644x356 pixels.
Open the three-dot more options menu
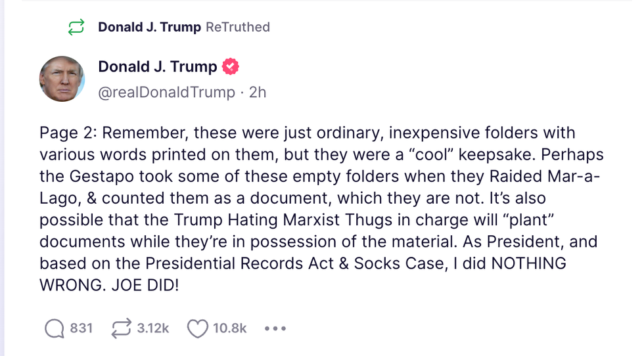click(275, 328)
